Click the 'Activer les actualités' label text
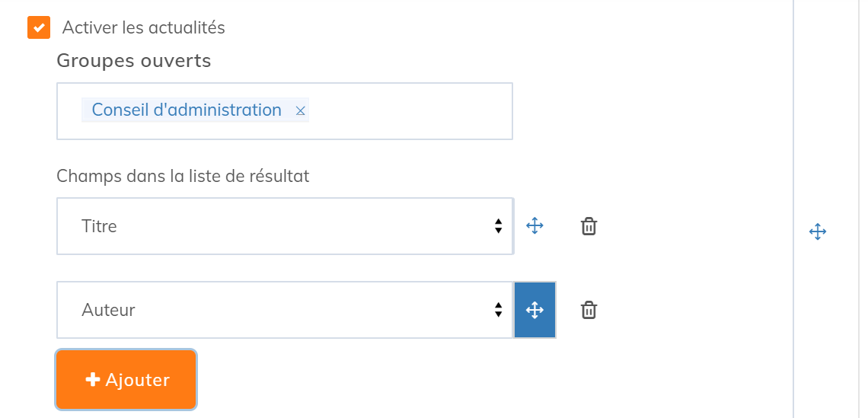This screenshot has width=868, height=418. [143, 27]
